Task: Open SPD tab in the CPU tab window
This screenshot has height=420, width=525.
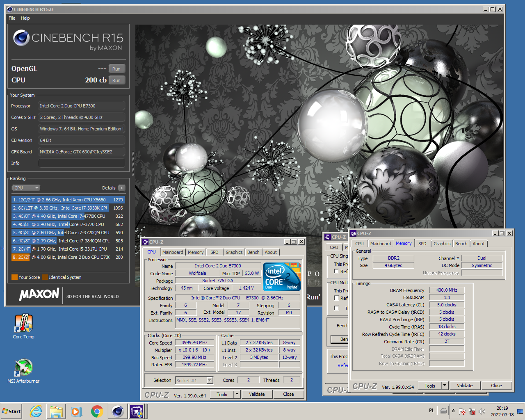Action: click(x=215, y=252)
